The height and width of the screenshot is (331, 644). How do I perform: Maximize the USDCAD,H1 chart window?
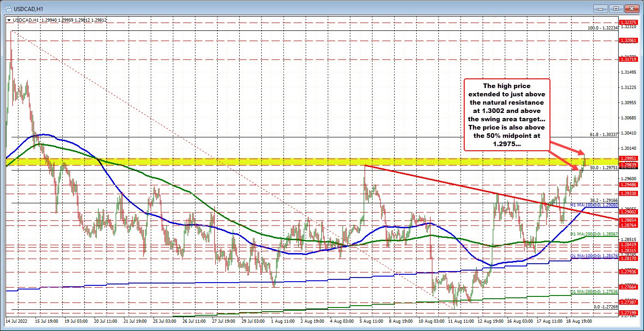pos(616,8)
